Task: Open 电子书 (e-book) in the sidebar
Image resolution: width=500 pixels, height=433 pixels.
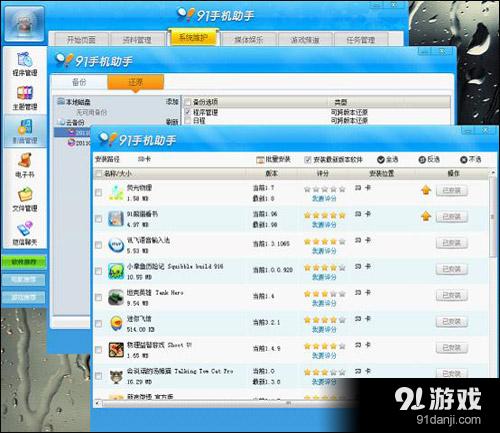Action: pos(25,165)
